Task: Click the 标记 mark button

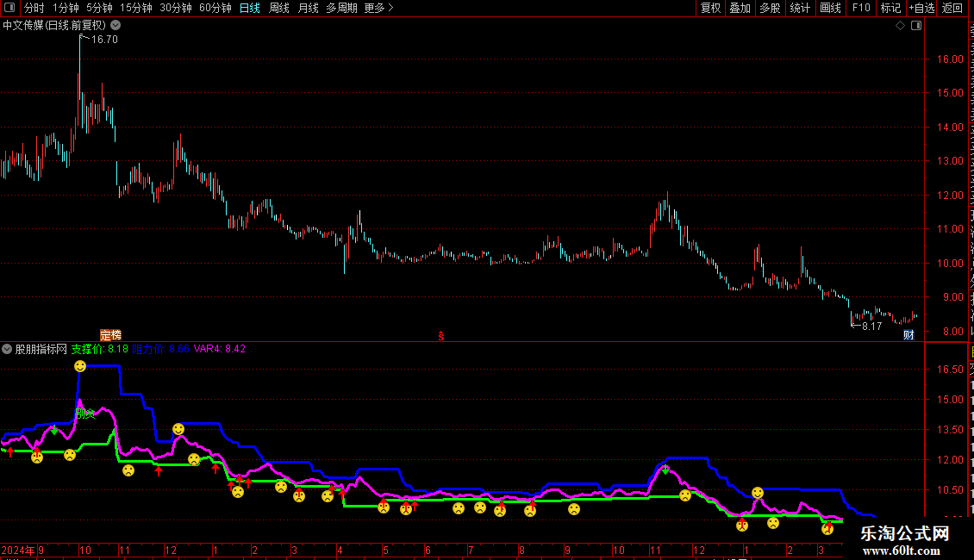Action: pyautogui.click(x=890, y=8)
